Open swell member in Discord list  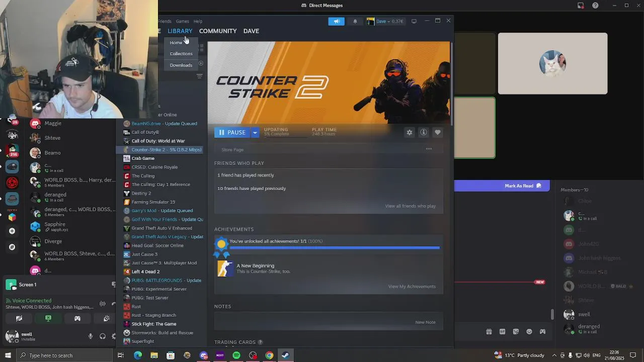pos(584,314)
